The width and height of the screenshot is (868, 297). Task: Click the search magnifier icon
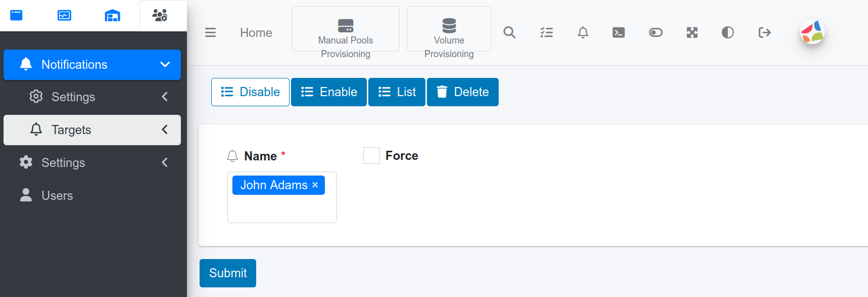tap(509, 32)
